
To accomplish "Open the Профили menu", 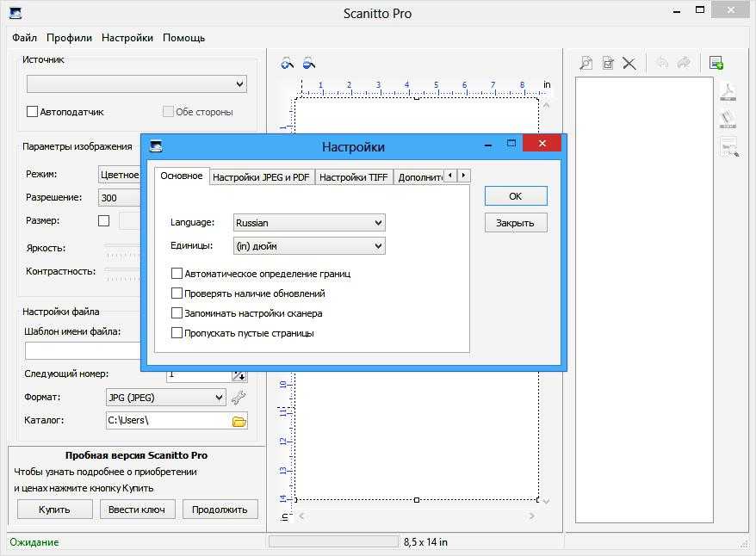I will (x=69, y=38).
